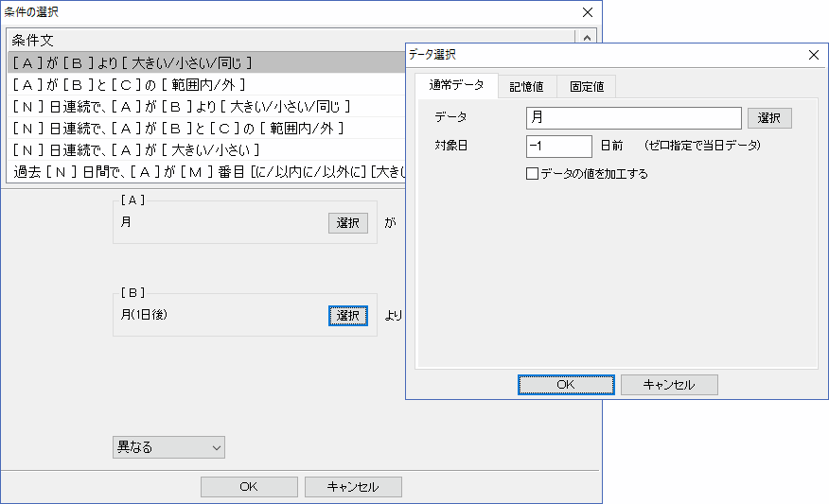The height and width of the screenshot is (504, 829).
Task: Click the 条件文 column header
Action: 291,40
